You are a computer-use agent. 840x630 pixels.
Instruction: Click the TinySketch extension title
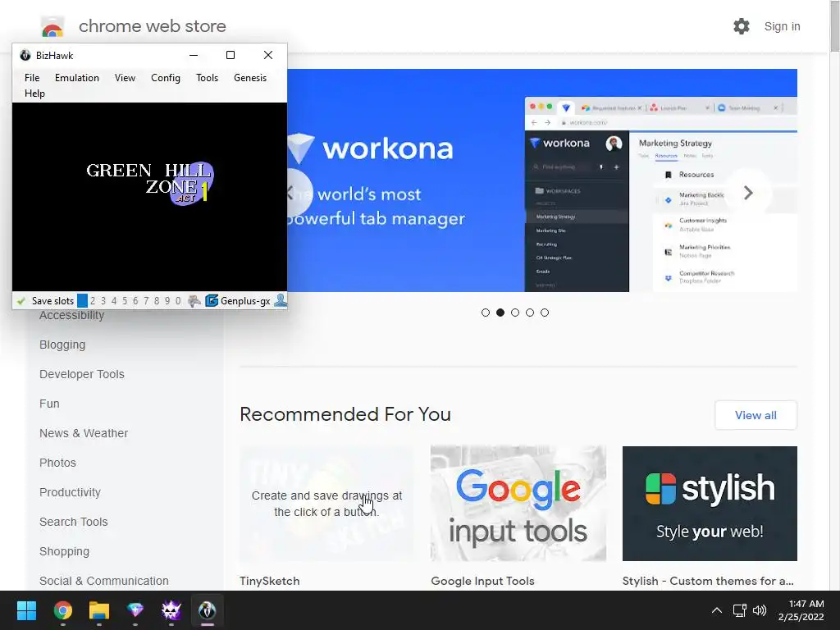point(269,582)
